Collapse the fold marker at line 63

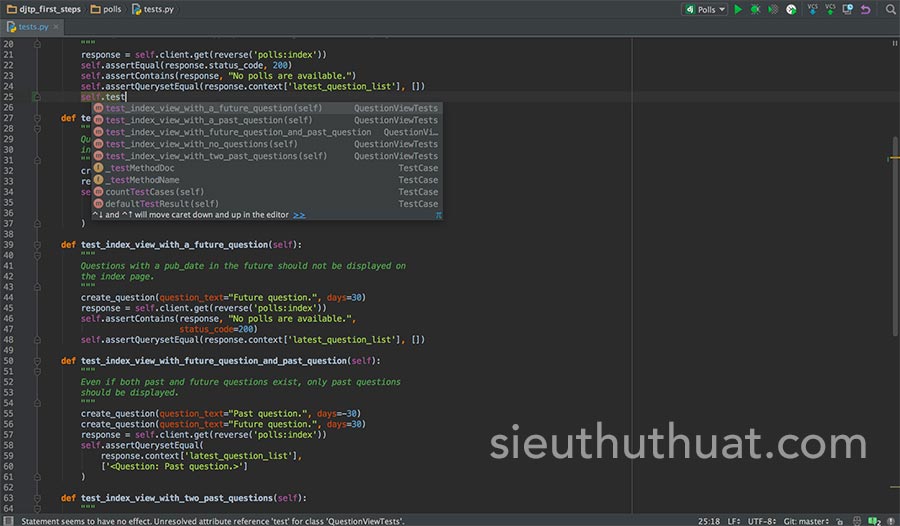click(x=37, y=498)
